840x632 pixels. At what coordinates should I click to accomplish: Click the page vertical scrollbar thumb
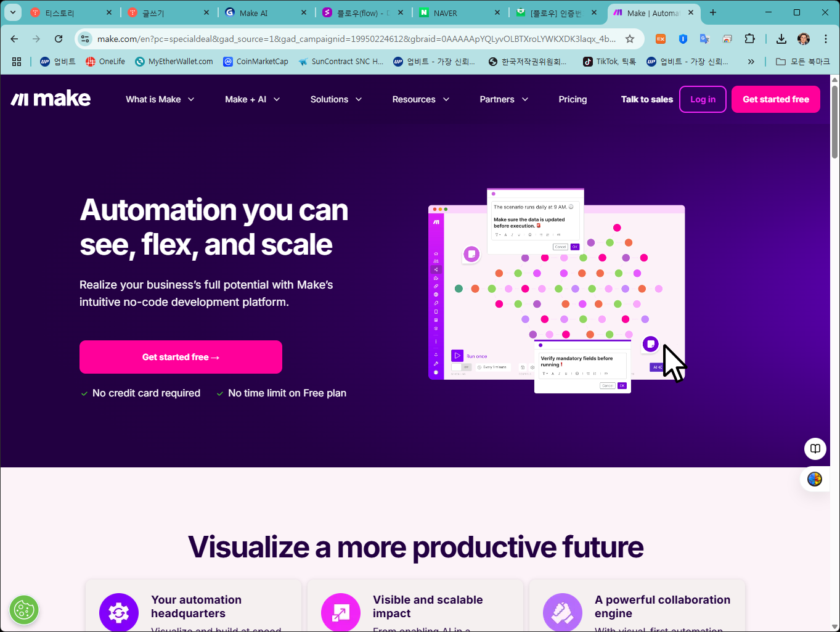click(x=835, y=121)
